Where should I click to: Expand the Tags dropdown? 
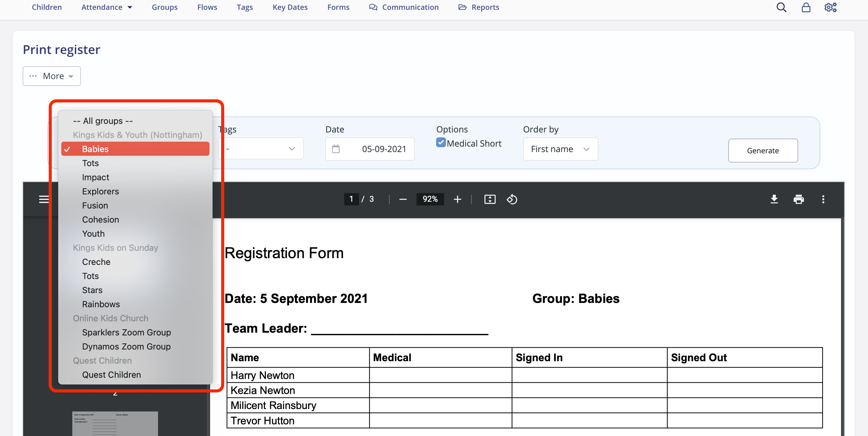click(x=261, y=149)
